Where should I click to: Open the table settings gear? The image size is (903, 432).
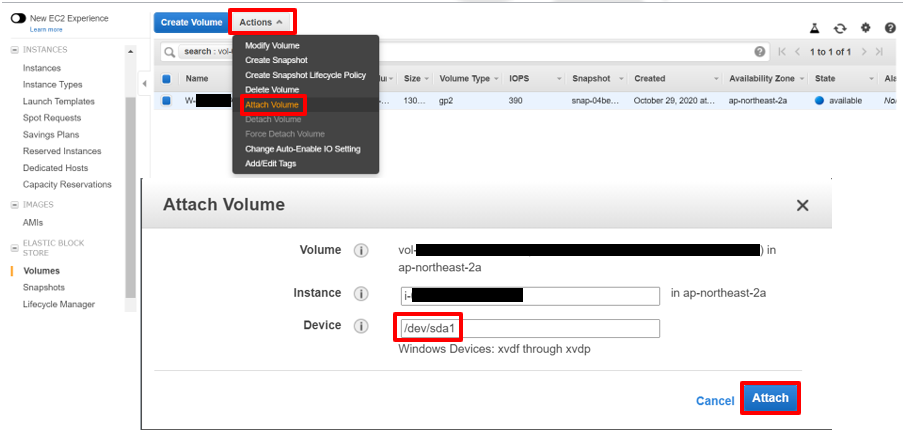(x=866, y=28)
